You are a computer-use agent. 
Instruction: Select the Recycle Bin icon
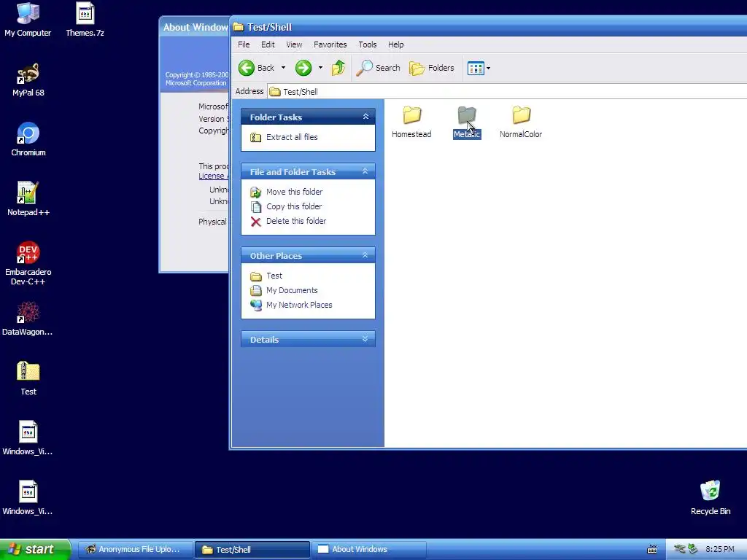click(711, 498)
